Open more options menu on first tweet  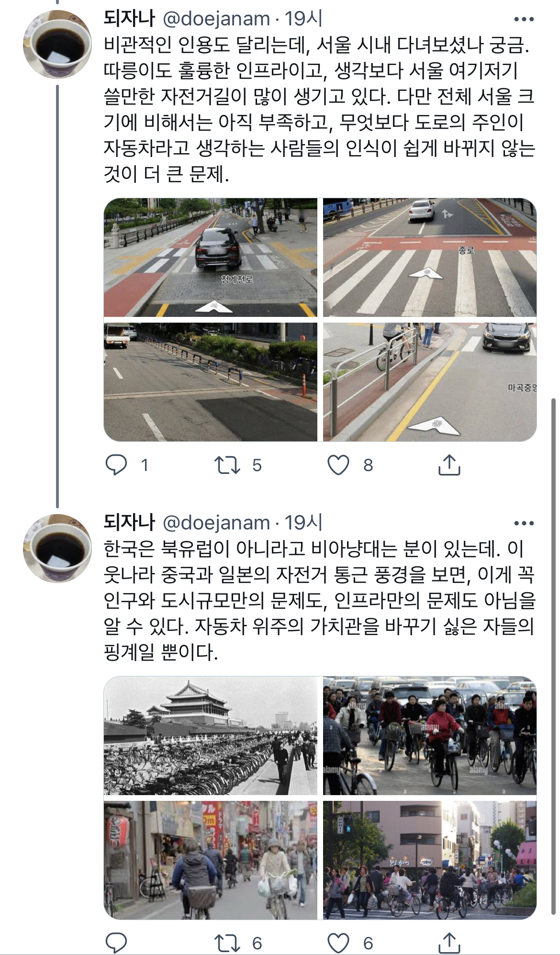(x=524, y=19)
